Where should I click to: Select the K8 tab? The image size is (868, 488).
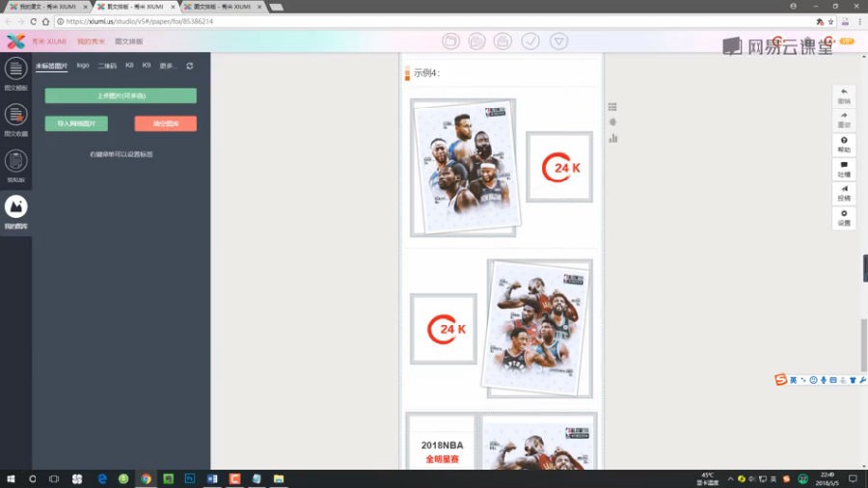(129, 66)
